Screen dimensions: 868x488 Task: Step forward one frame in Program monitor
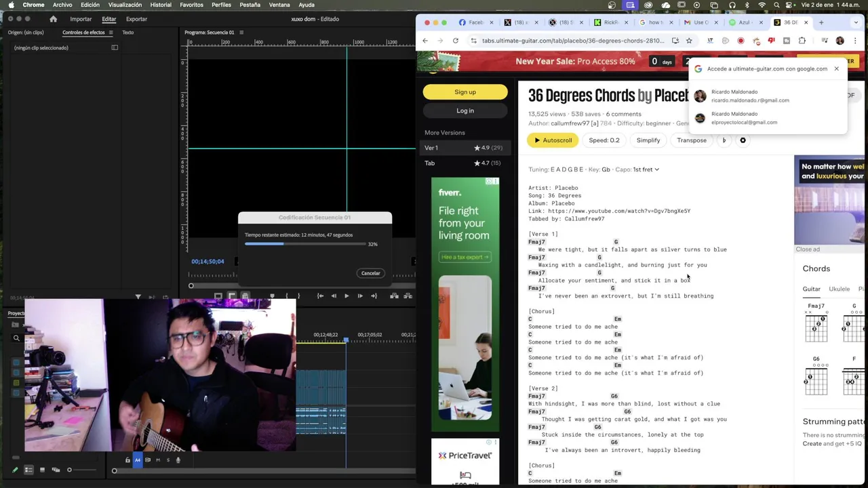pyautogui.click(x=360, y=296)
